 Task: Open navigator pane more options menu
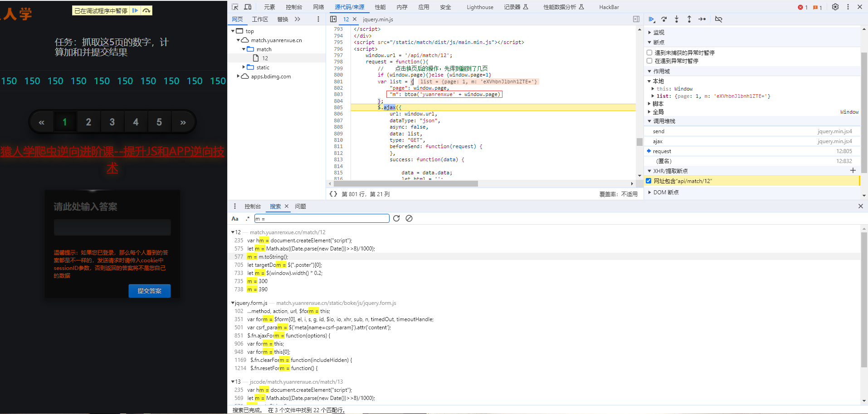(318, 19)
